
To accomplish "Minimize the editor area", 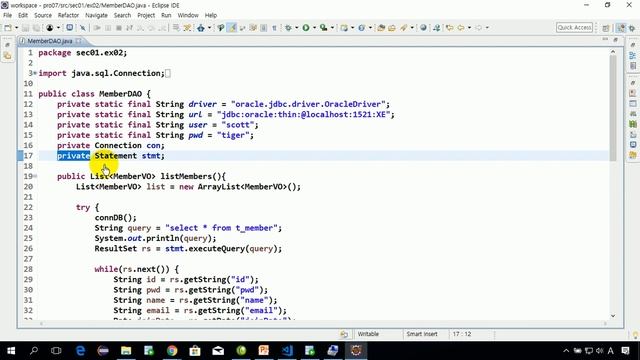I will point(605,40).
